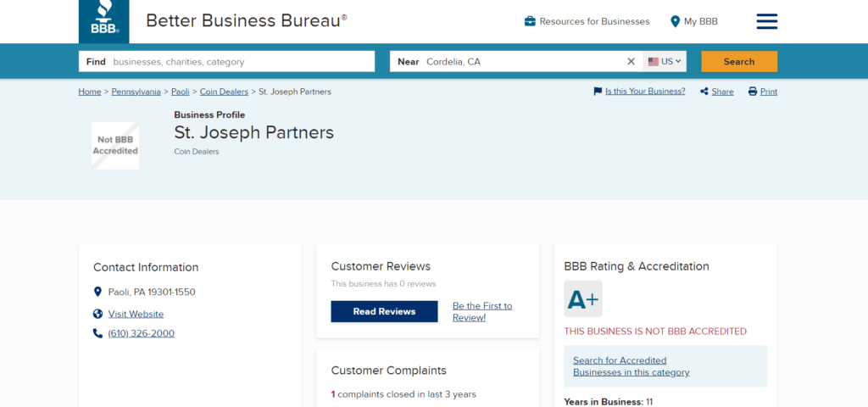The width and height of the screenshot is (868, 407).
Task: Click Is this Your Business link
Action: 645,92
